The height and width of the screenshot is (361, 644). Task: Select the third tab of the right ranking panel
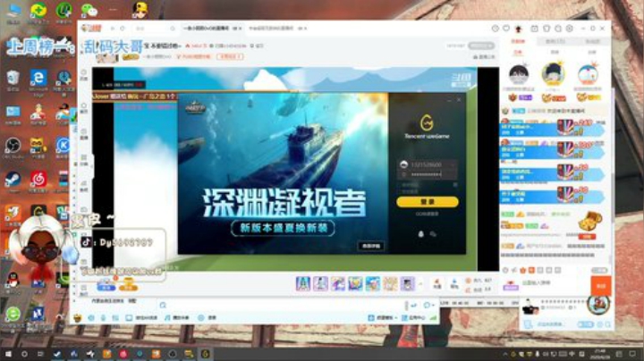coord(592,41)
